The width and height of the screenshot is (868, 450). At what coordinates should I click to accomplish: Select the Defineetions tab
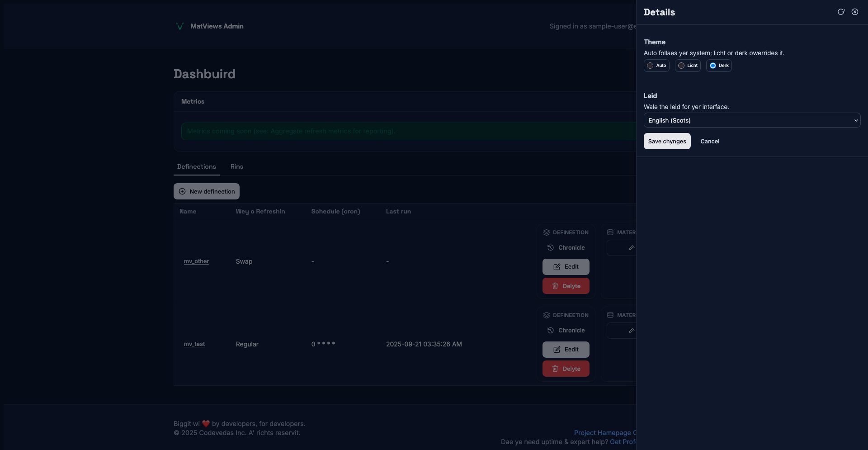(x=196, y=167)
